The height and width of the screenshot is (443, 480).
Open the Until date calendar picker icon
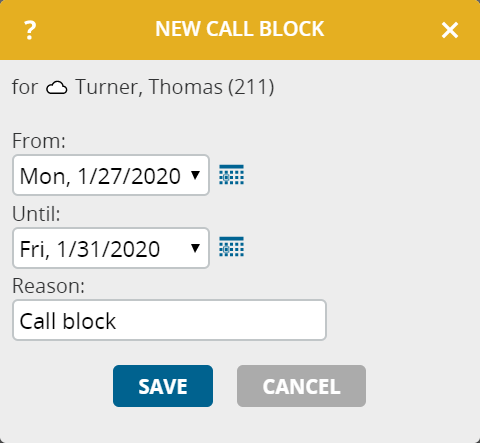[x=231, y=247]
